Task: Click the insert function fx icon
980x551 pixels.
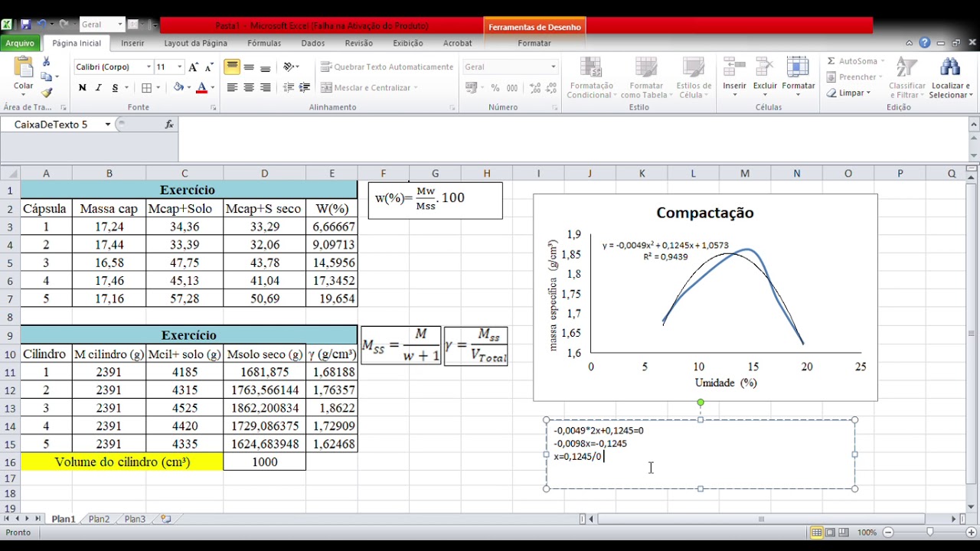Action: tap(169, 125)
